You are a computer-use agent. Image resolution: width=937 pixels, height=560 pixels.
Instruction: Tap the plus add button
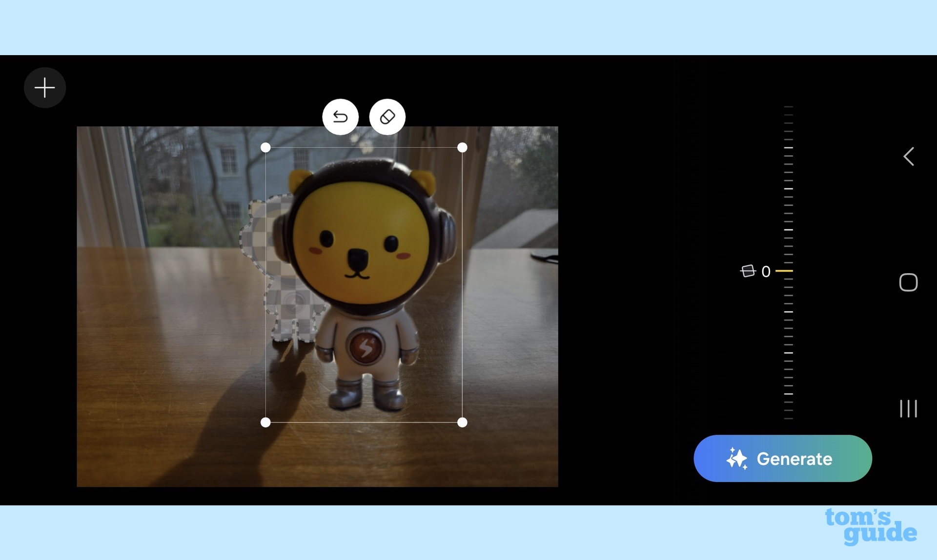pyautogui.click(x=45, y=88)
